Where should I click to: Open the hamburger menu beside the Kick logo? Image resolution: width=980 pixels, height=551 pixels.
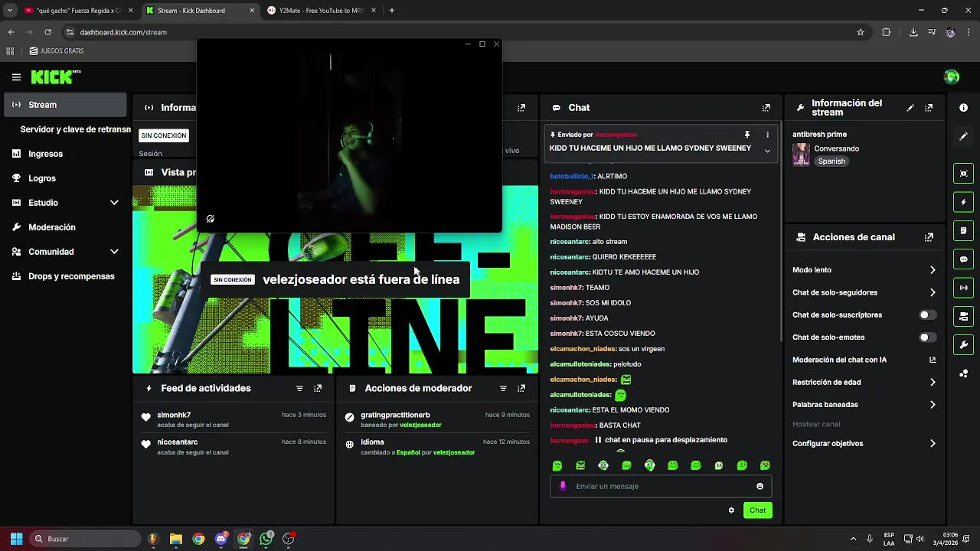(16, 77)
